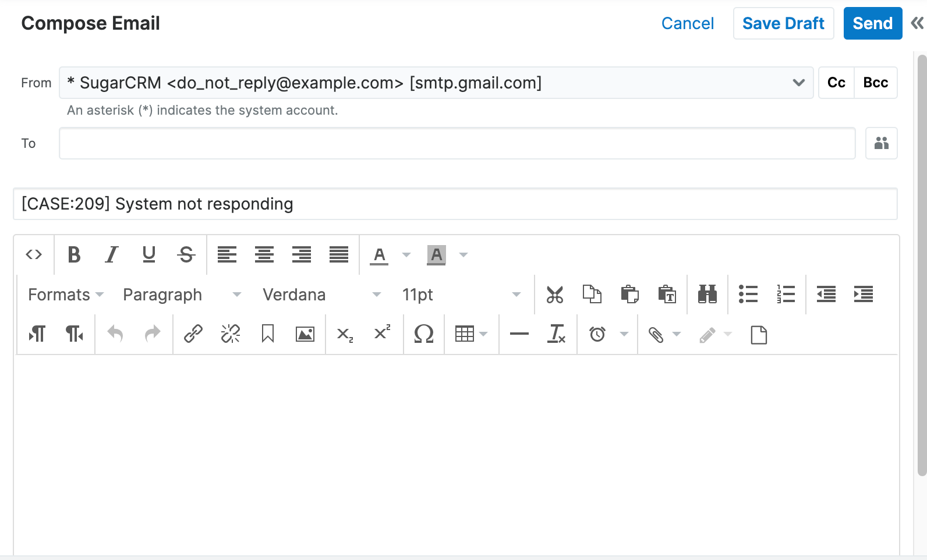
Task: Click the Cut scissors icon
Action: click(x=555, y=295)
